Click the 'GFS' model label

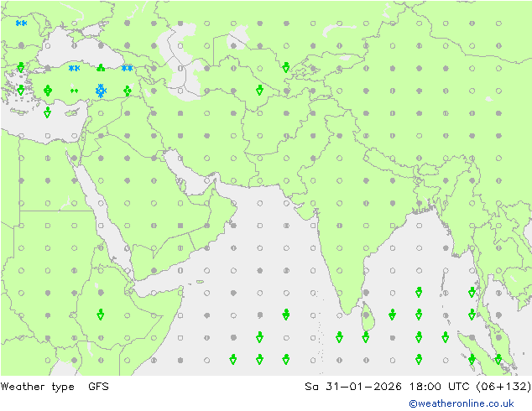click(x=98, y=386)
